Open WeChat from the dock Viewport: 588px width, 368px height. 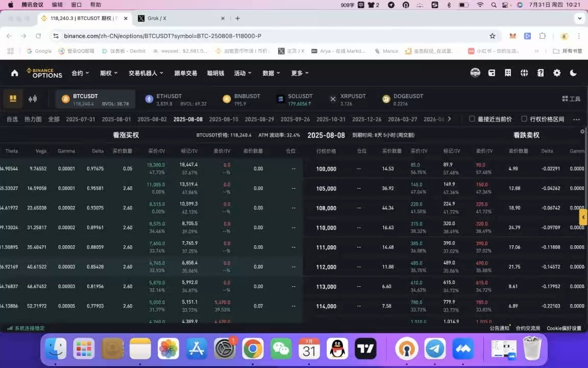tap(281, 349)
